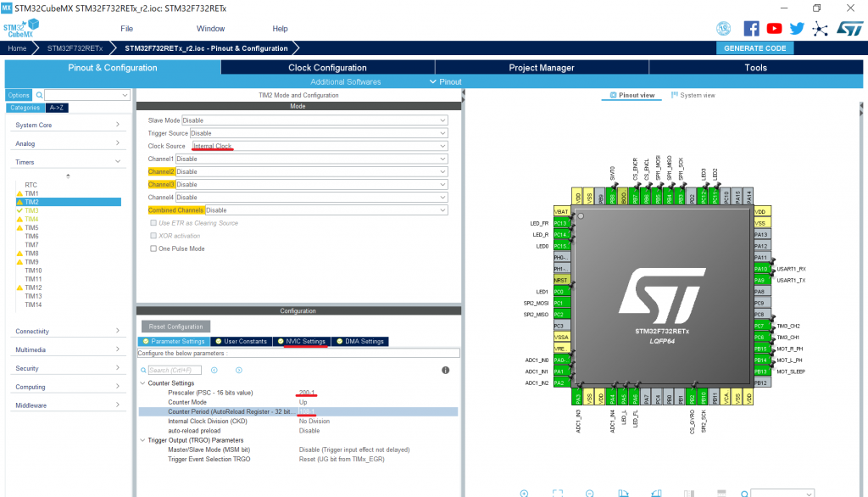This screenshot has height=497, width=868.
Task: Rotate the chip counter-clockwise
Action: [x=657, y=493]
